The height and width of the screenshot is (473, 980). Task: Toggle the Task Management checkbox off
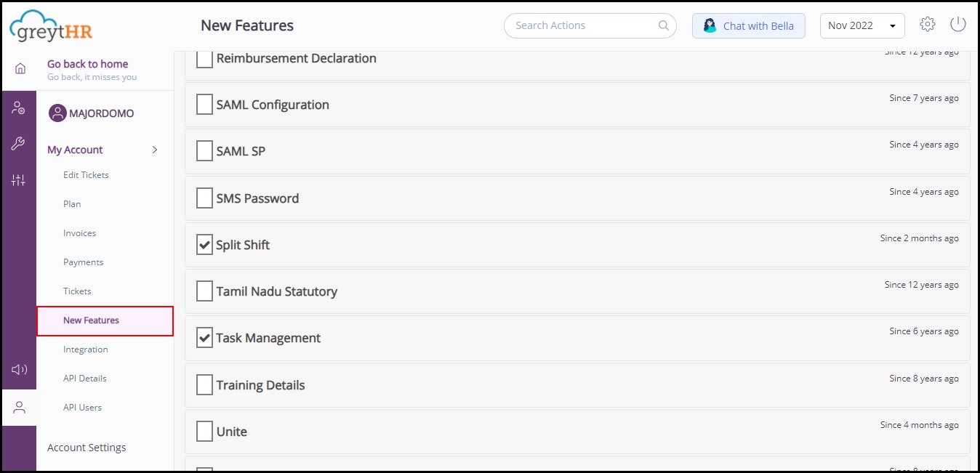[205, 338]
